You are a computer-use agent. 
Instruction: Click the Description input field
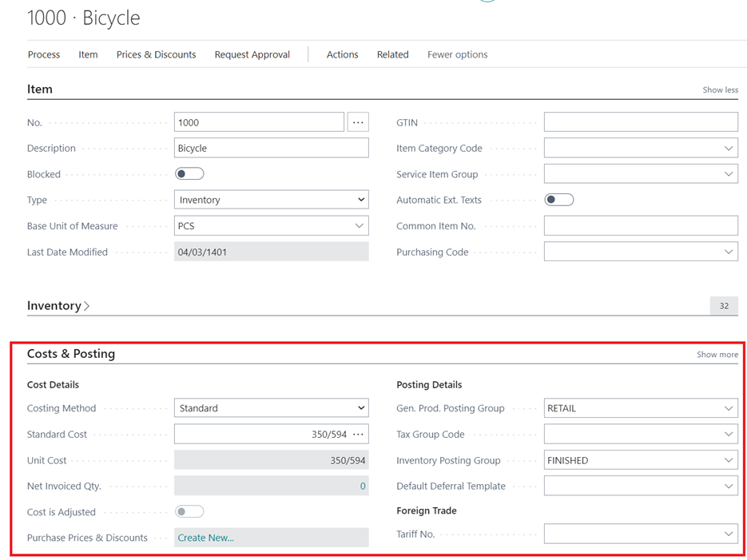[x=271, y=149]
